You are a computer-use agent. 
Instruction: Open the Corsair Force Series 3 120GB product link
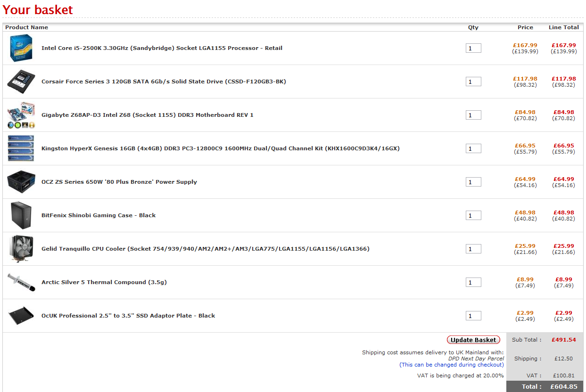tap(164, 82)
